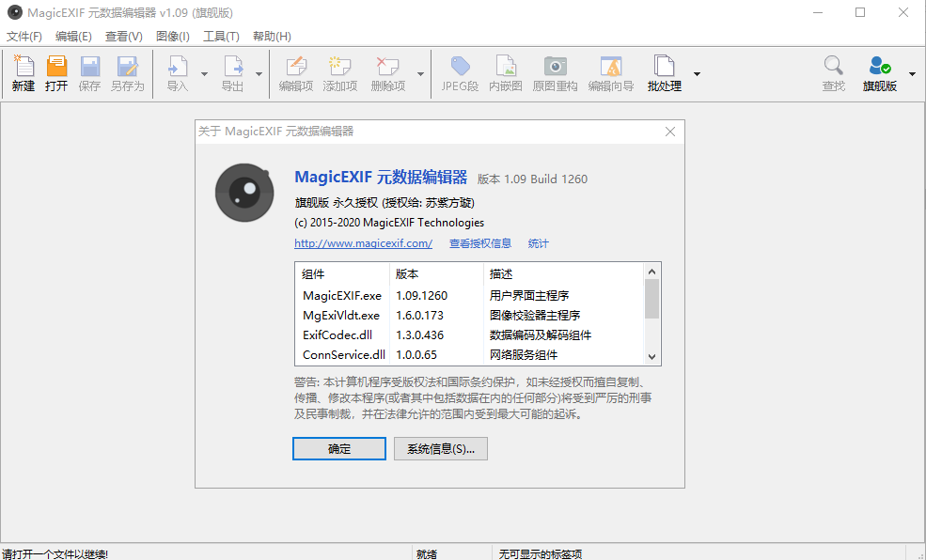Open the 导出 dropdown arrow

259,74
